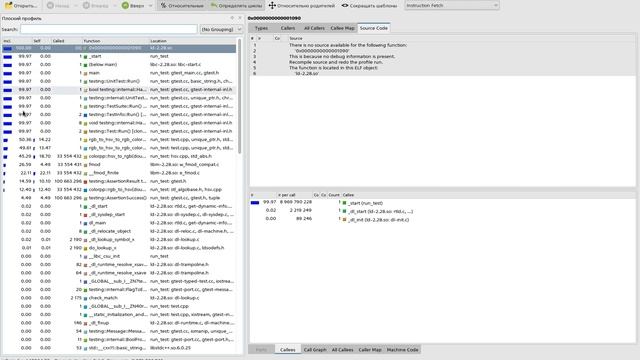Sort callees by per call column
Viewport: 640px width, 360px height.
(x=295, y=195)
